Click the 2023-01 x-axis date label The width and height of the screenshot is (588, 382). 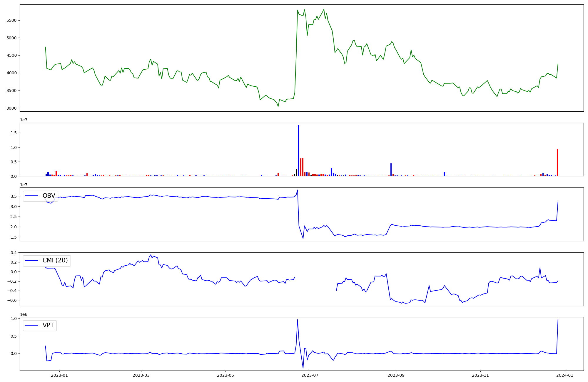point(59,375)
